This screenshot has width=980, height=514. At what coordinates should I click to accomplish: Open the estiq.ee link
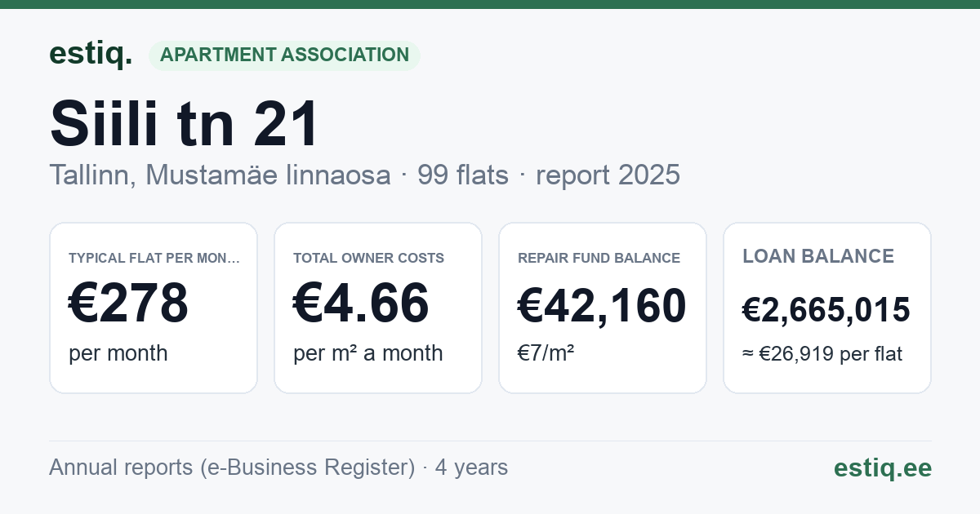pos(882,467)
